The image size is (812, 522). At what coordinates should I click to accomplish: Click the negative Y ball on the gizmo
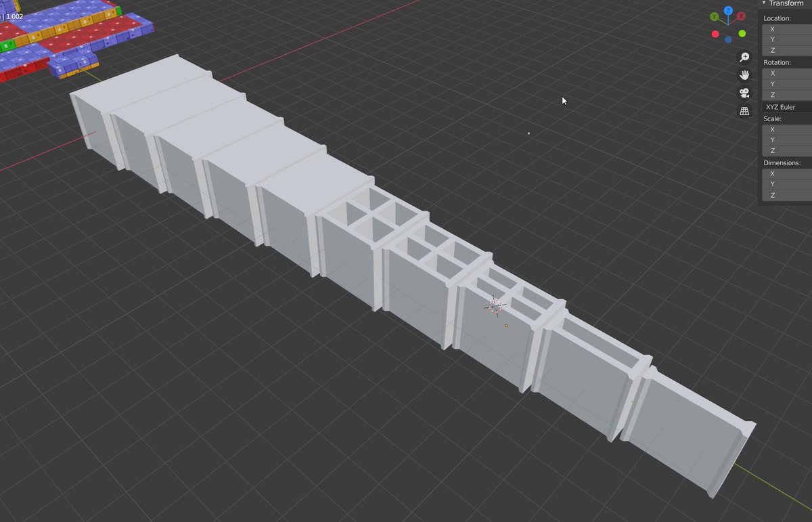pyautogui.click(x=742, y=33)
